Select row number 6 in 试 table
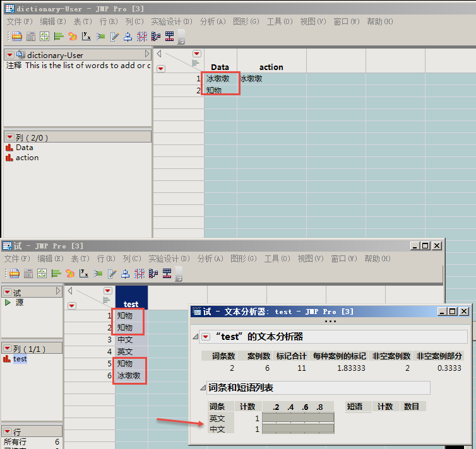 pos(110,376)
